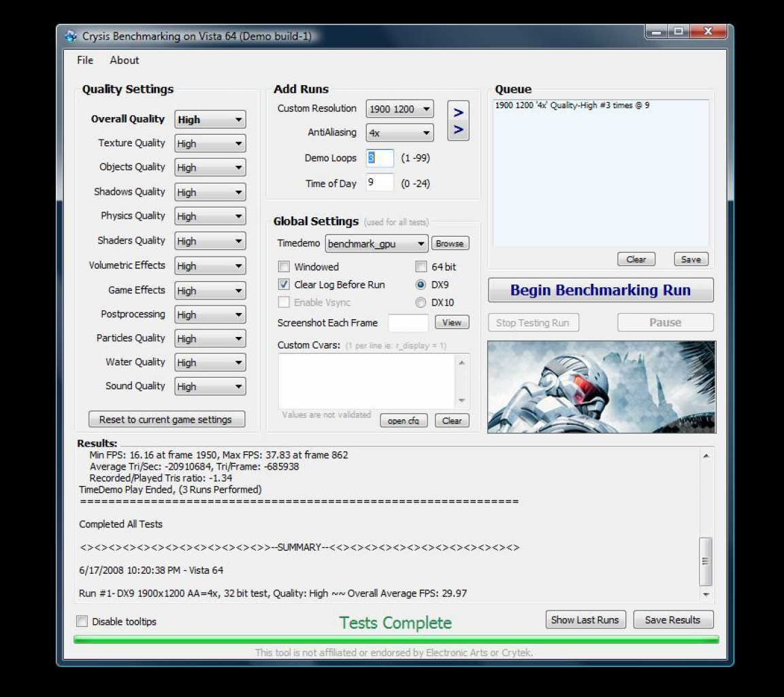Expand the Shadows Quality dropdown
This screenshot has height=697, width=784.
pyautogui.click(x=210, y=192)
